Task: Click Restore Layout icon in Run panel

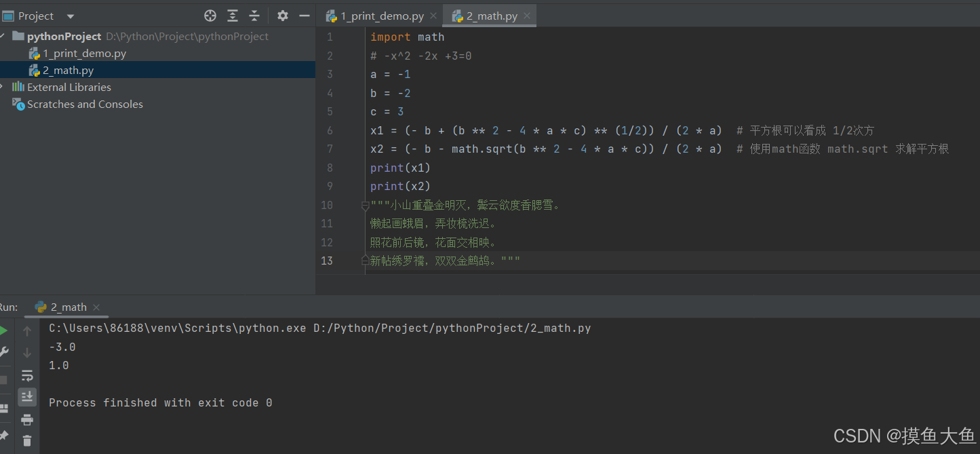Action: point(3,409)
